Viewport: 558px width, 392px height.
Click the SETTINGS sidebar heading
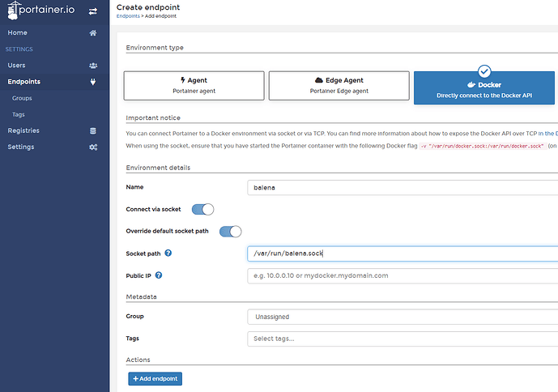tap(19, 49)
